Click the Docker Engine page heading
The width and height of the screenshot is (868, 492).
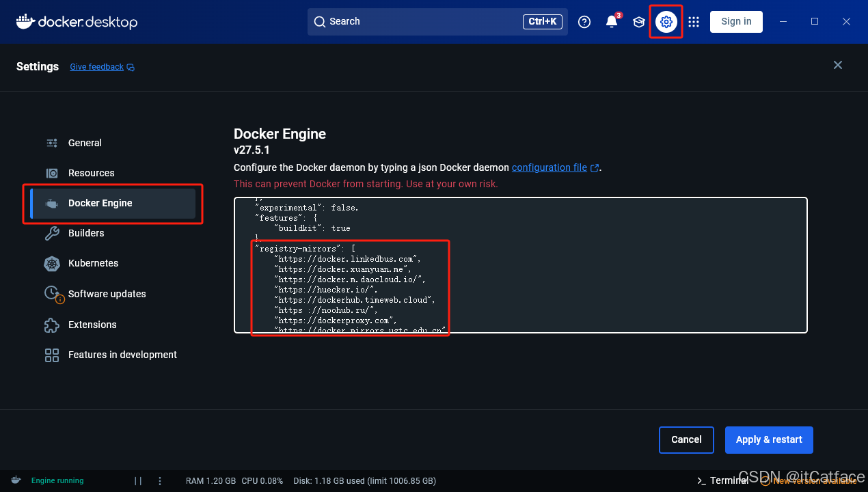(280, 134)
